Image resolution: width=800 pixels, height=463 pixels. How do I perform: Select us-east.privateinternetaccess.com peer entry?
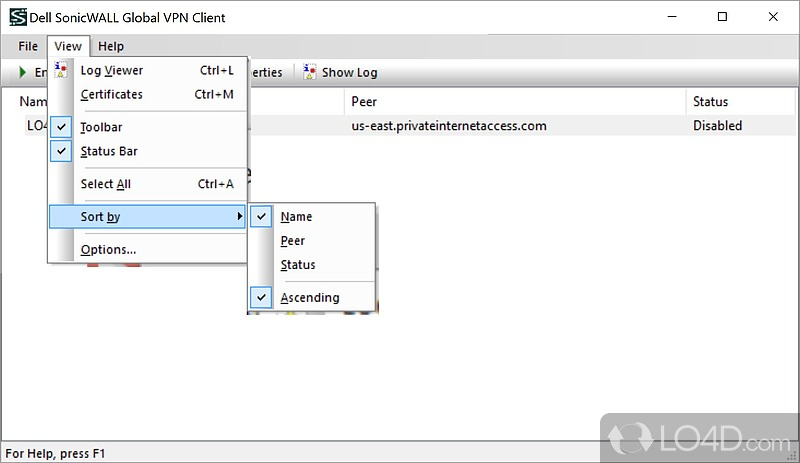[449, 126]
